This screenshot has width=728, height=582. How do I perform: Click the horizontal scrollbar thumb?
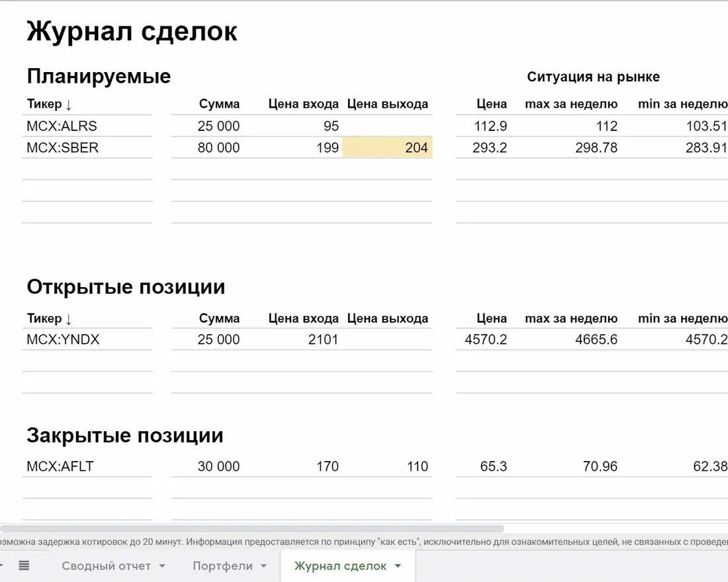click(251, 528)
